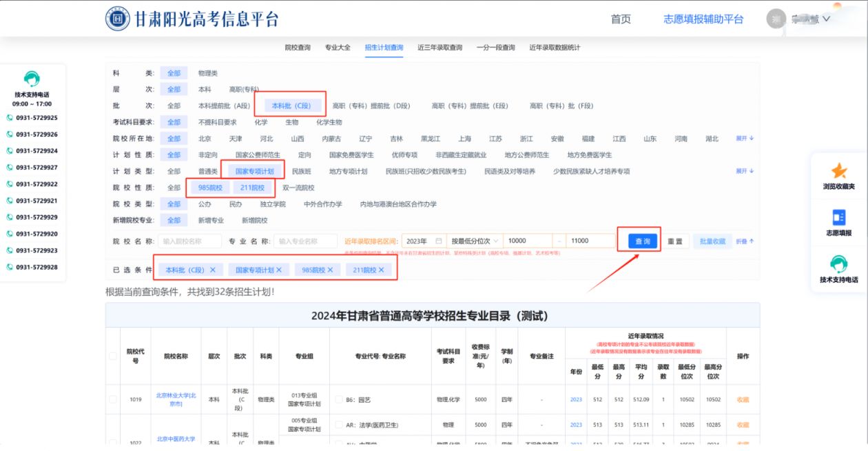
Task: Tick the select-all checkbox in table header
Action: point(113,356)
